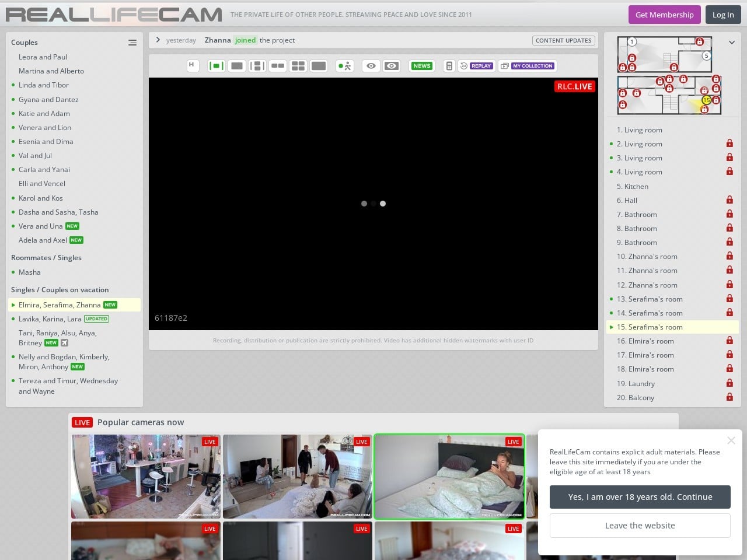
Task: Select '15. Serafima's room' camera entry
Action: 672,327
